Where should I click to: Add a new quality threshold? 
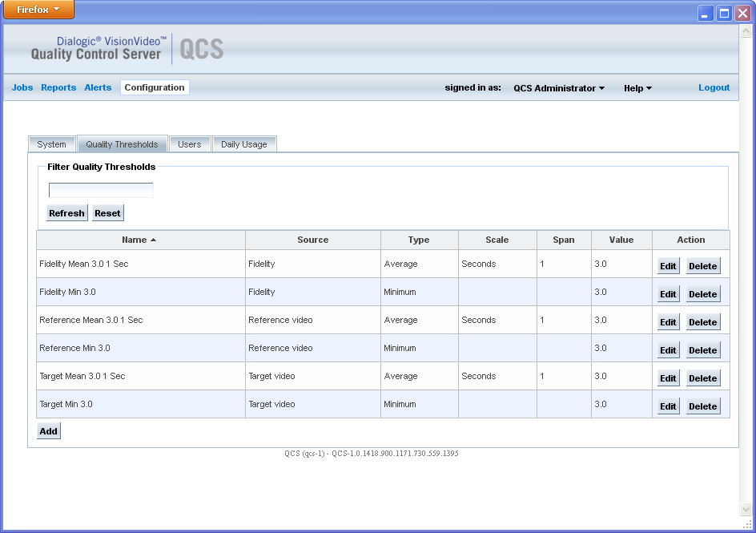48,430
